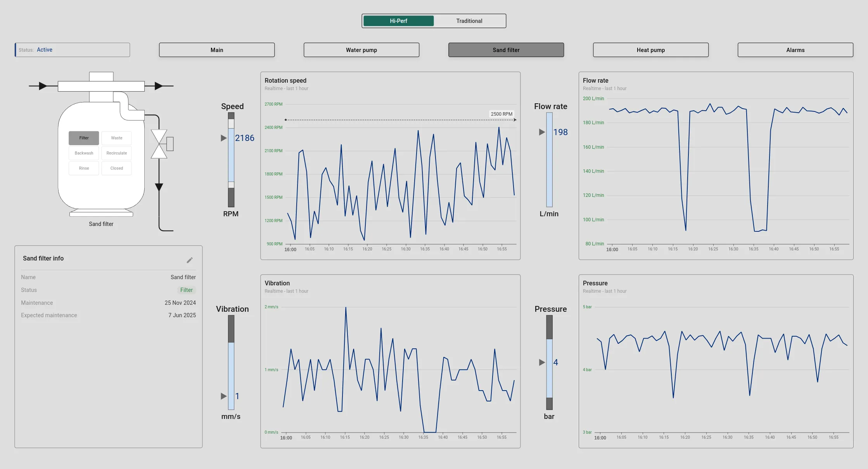Open the Water pump tab

pyautogui.click(x=361, y=50)
